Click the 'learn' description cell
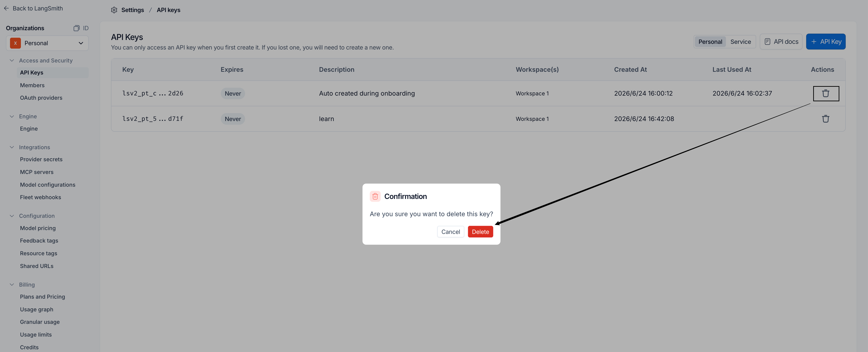The width and height of the screenshot is (868, 352). click(x=326, y=119)
